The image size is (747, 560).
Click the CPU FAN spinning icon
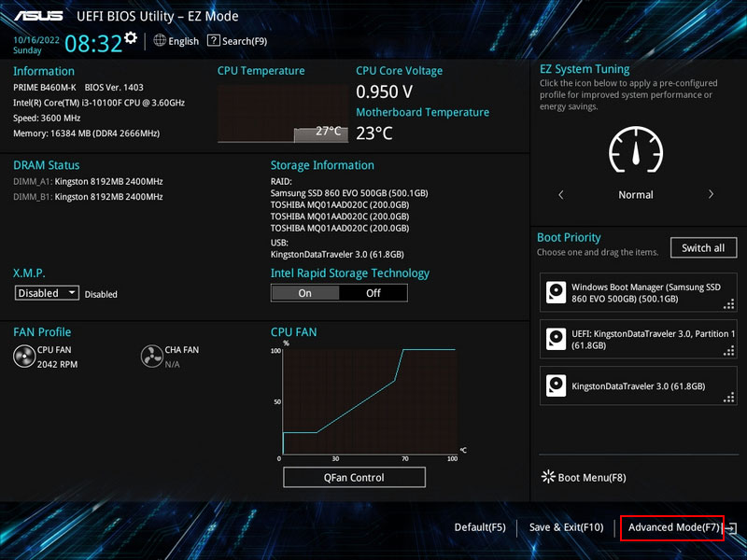point(24,357)
